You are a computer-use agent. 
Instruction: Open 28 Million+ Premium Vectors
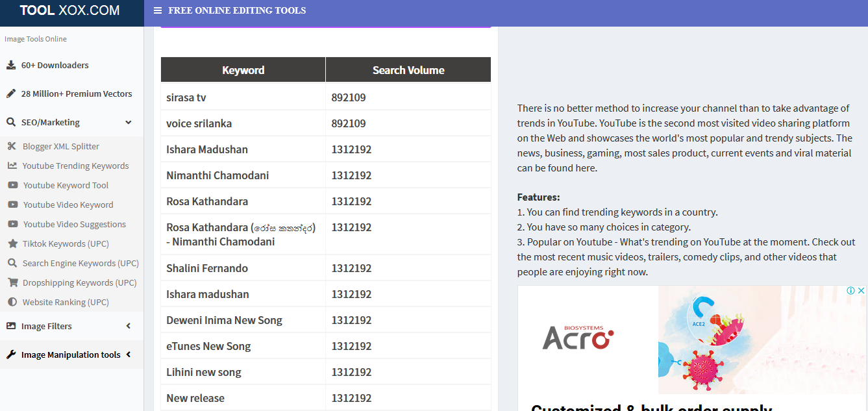tap(77, 93)
